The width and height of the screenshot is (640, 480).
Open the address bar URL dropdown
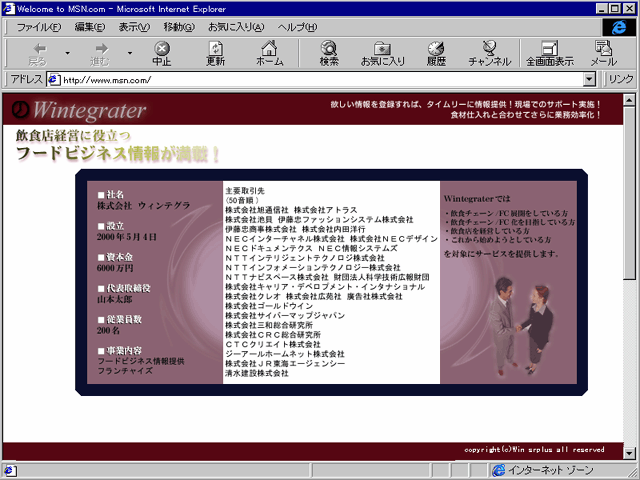tap(592, 79)
